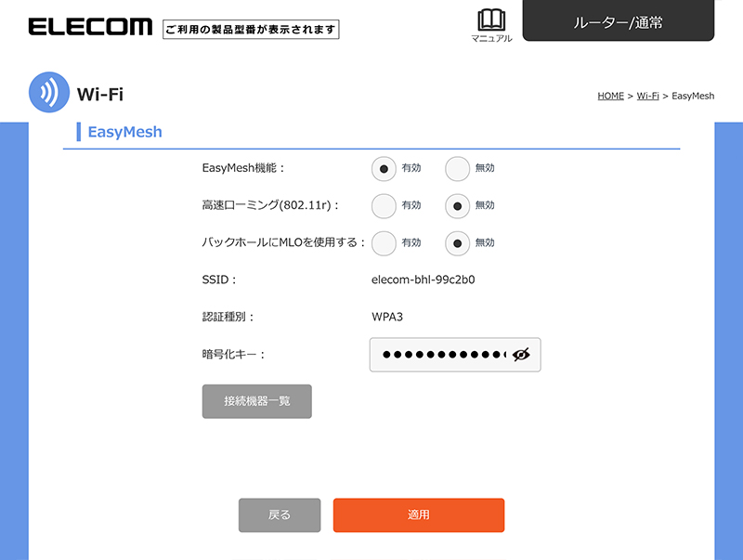The width and height of the screenshot is (743, 560).
Task: Disable the EasyMesh機能 option (無効)
Action: 458,168
